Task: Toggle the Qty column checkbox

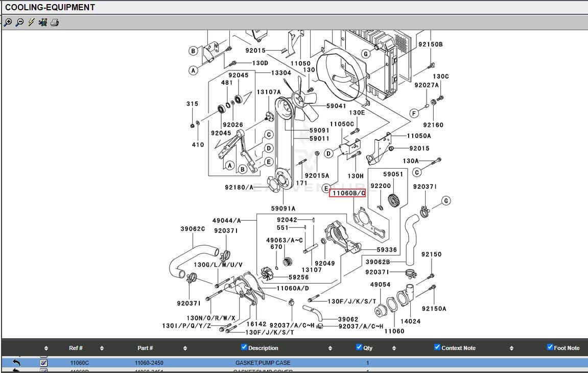Action: click(359, 347)
